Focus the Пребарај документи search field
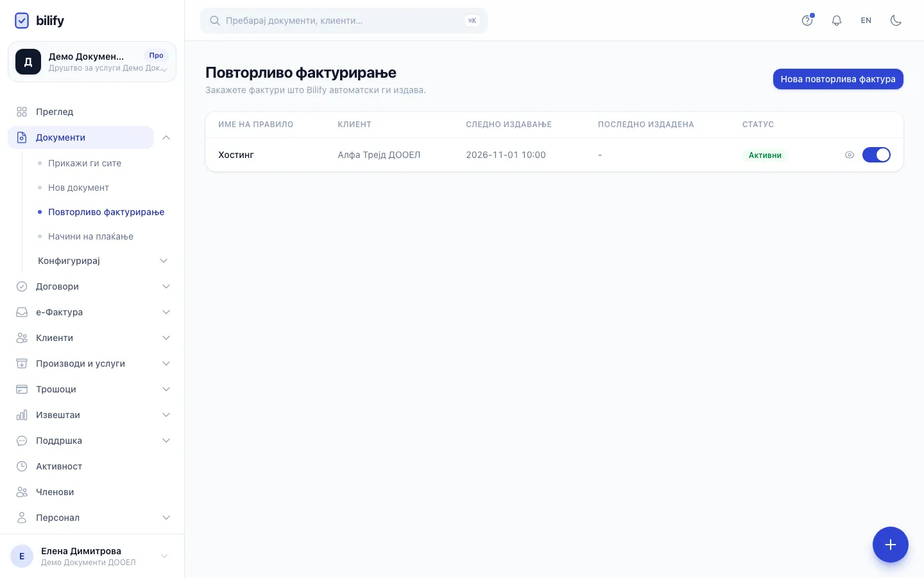This screenshot has height=578, width=924. coord(344,21)
